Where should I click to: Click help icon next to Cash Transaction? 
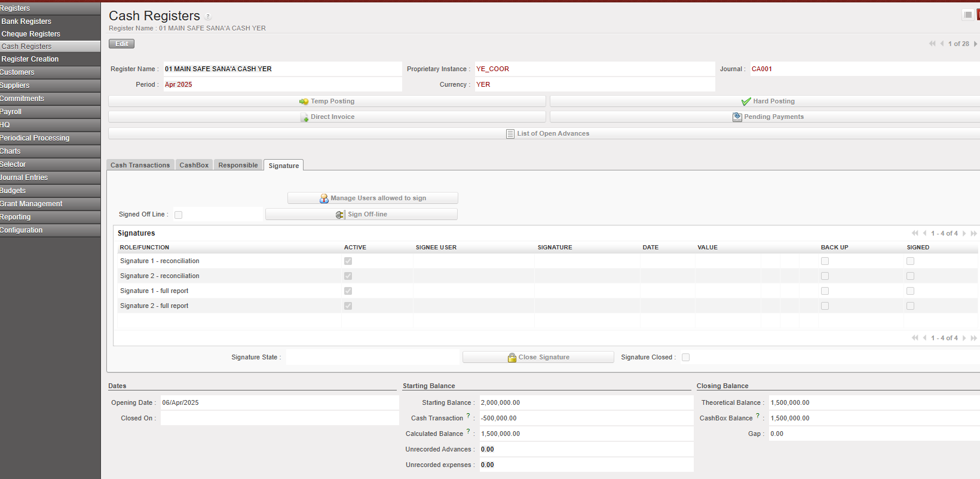(x=468, y=416)
